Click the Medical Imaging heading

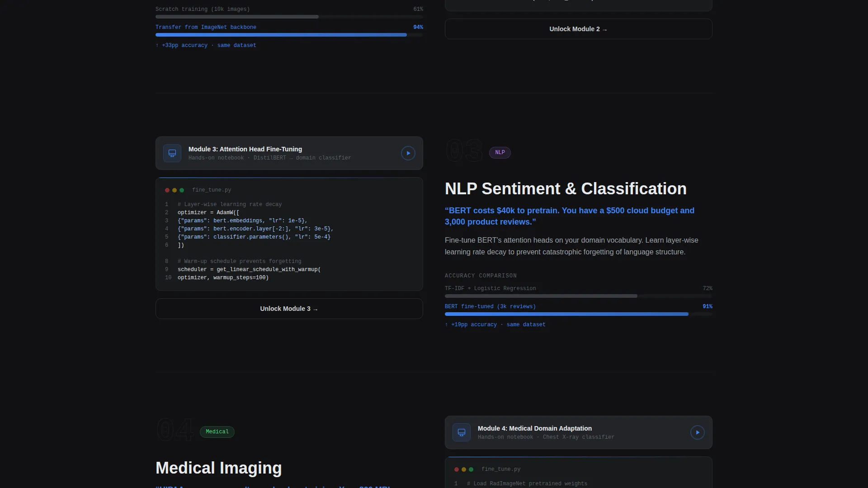218,468
